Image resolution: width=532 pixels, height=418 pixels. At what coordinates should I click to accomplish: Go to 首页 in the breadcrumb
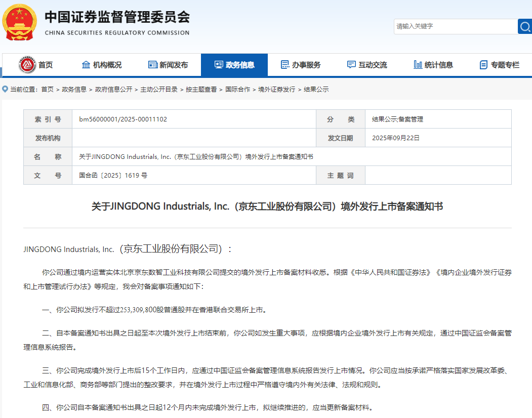coord(48,89)
